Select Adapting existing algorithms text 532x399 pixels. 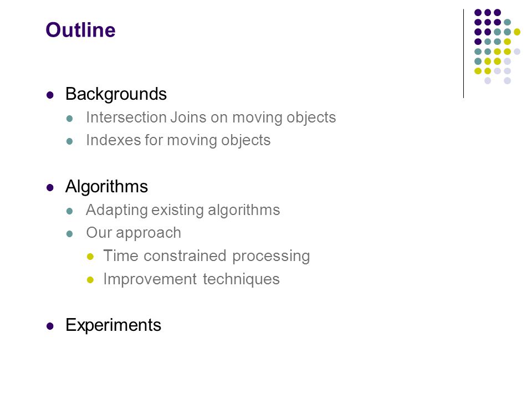[x=183, y=210]
